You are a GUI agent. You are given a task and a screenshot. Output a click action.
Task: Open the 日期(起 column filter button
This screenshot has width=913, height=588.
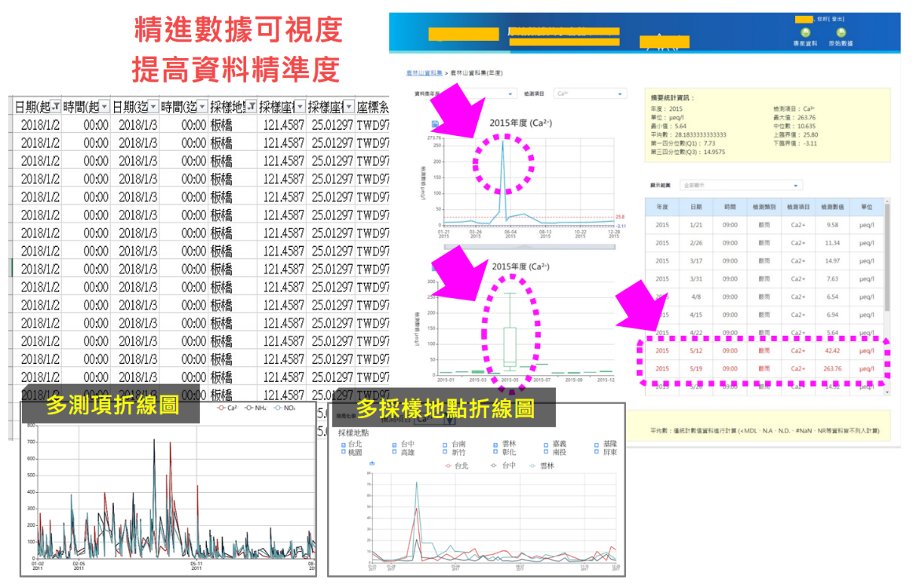click(x=56, y=107)
